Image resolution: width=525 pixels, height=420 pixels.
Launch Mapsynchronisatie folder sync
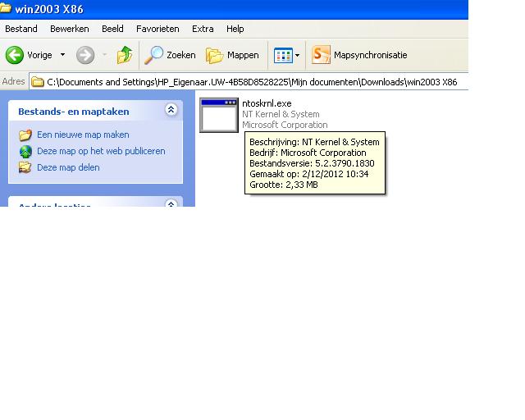coord(359,55)
